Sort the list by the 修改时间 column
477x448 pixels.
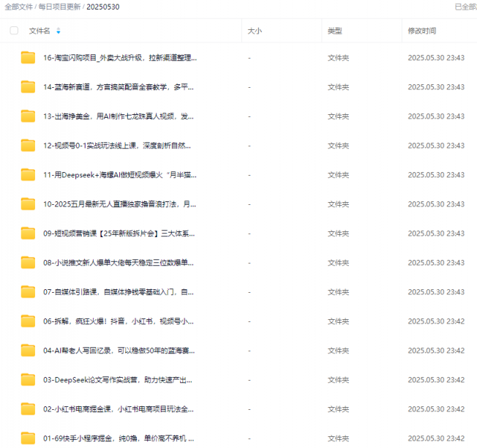click(422, 31)
